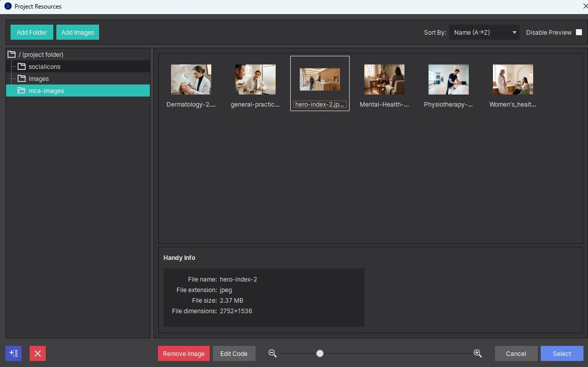Click the file name value hero-index-2
This screenshot has height=367, width=588.
tap(238, 280)
